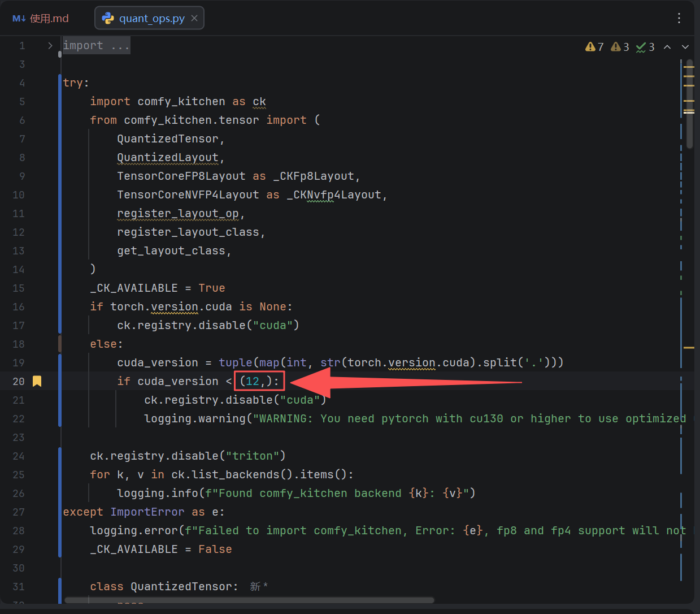The height and width of the screenshot is (614, 700).
Task: Click the bookmark icon on line 20
Action: click(37, 381)
